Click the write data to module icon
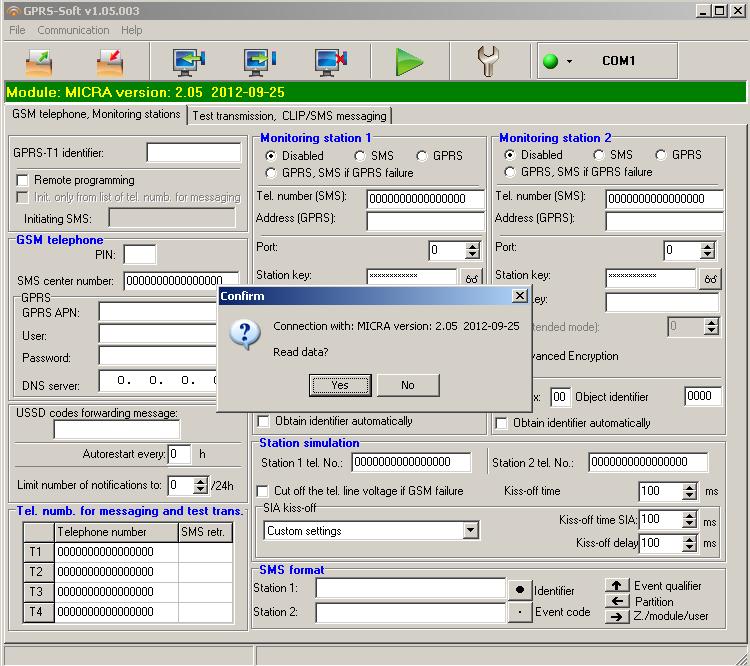750x666 pixels. click(260, 62)
